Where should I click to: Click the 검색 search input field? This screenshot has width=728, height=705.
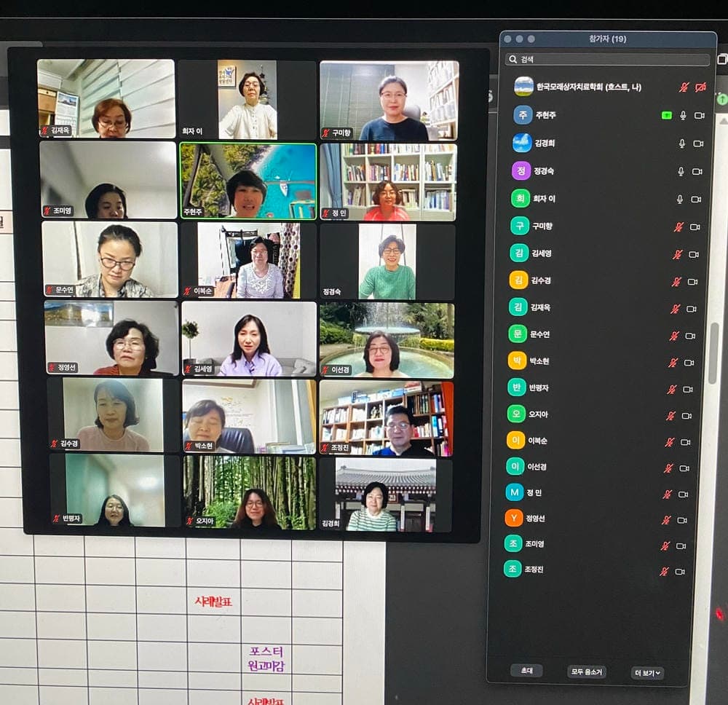click(612, 60)
